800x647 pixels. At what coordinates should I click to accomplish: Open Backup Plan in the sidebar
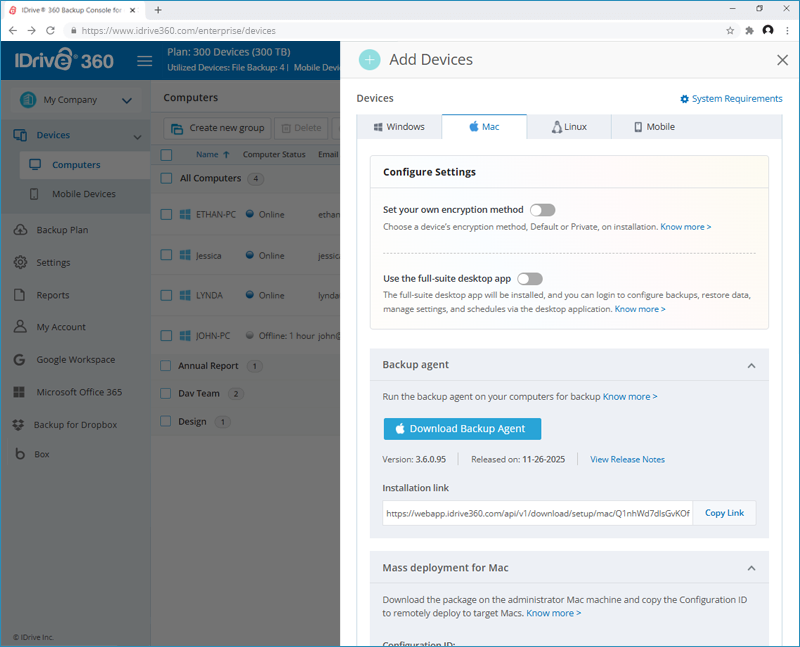(62, 230)
